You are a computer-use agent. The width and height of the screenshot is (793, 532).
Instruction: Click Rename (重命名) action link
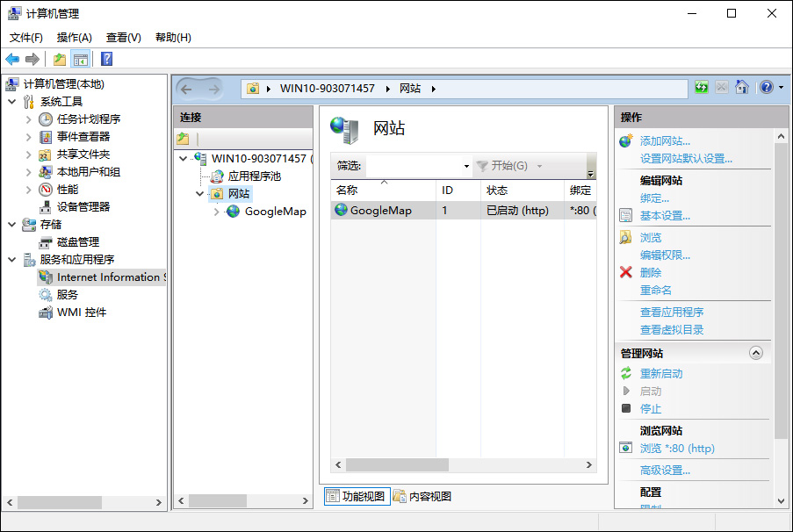tap(655, 291)
